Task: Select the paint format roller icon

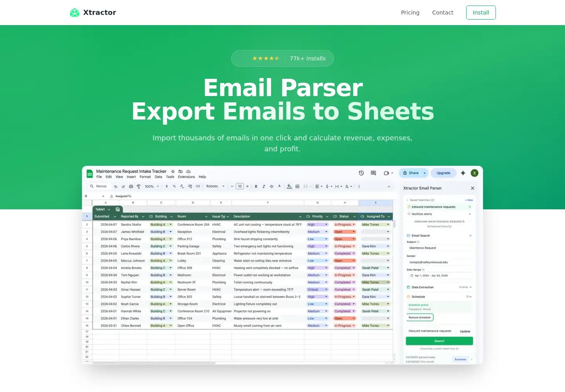Action: pyautogui.click(x=139, y=187)
